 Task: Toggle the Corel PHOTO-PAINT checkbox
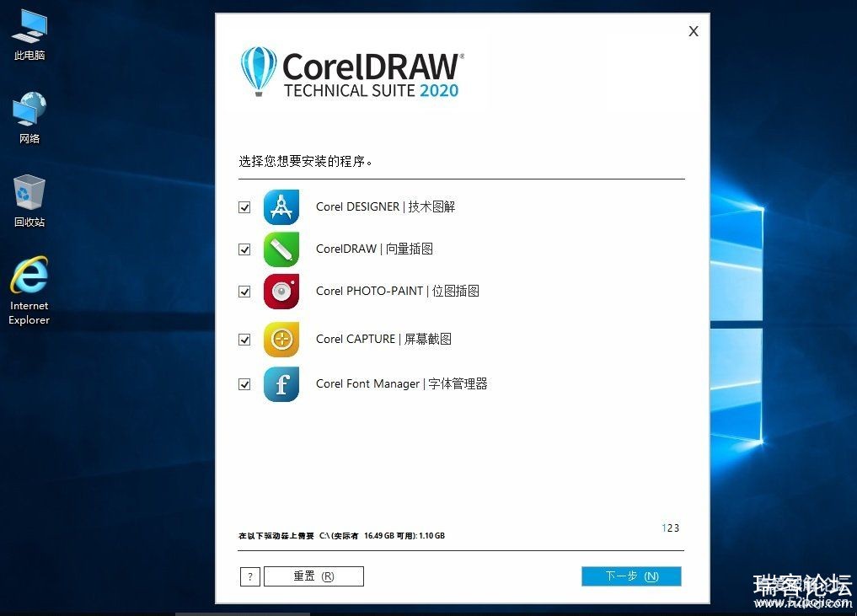click(x=244, y=292)
